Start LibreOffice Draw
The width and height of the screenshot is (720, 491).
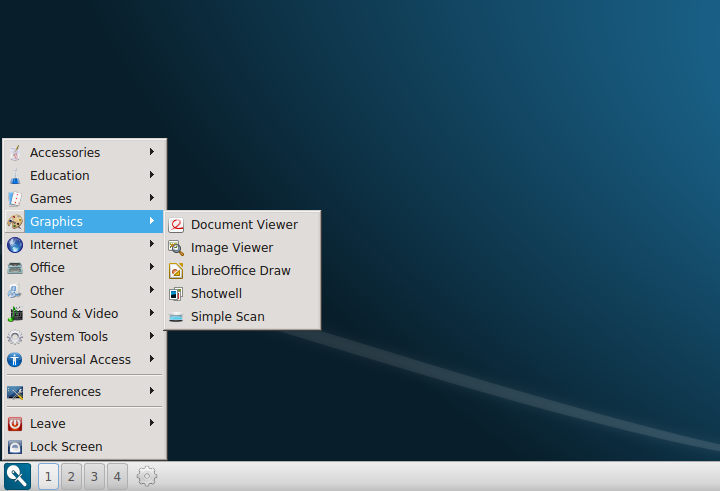point(242,271)
